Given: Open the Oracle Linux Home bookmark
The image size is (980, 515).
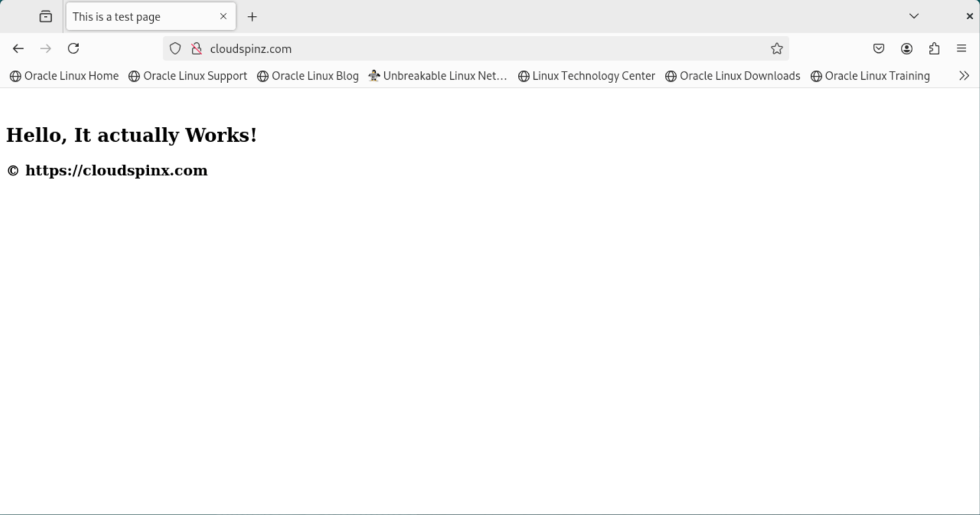Looking at the screenshot, I should (x=64, y=75).
